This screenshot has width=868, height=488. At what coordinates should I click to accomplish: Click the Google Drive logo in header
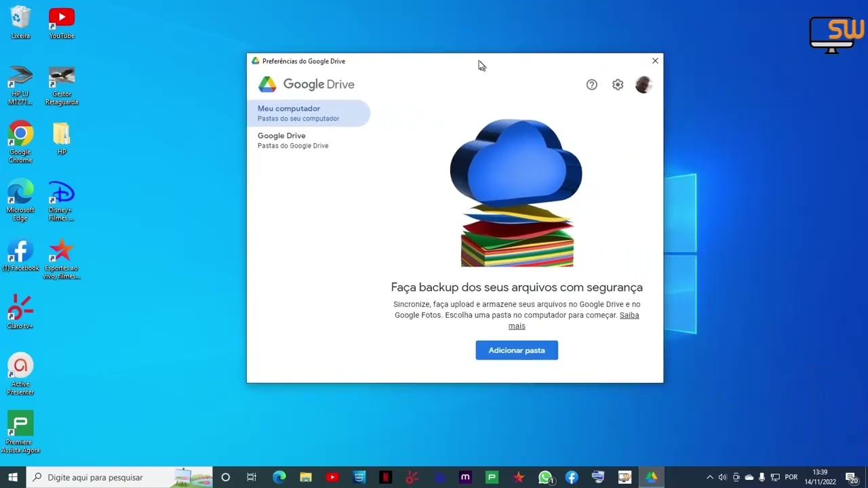(307, 84)
